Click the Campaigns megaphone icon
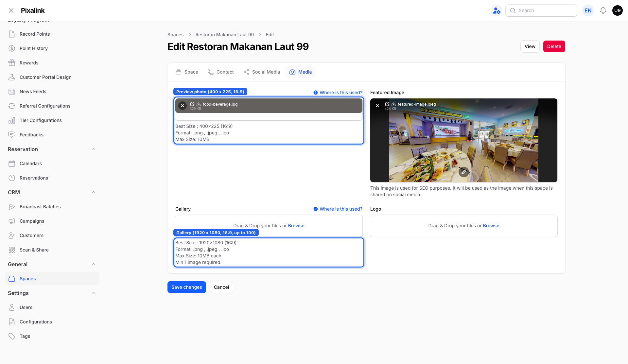Viewport: 628px width, 364px height. 12,221
